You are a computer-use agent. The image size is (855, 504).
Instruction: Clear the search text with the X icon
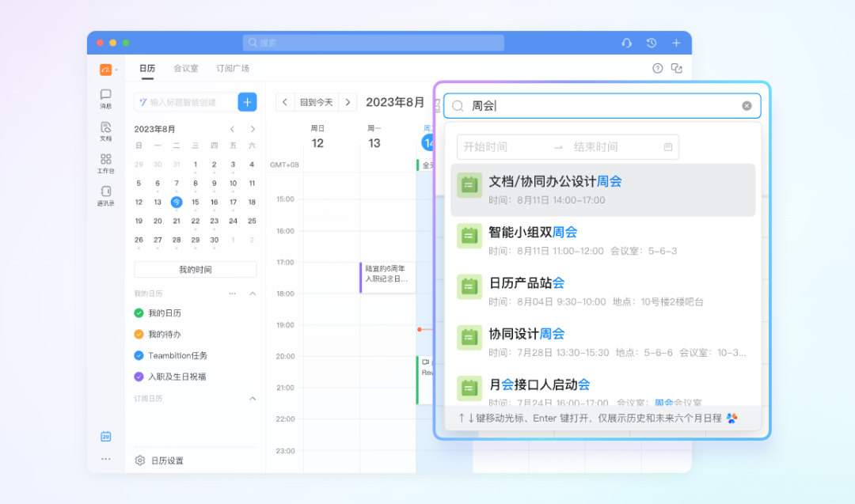point(747,106)
